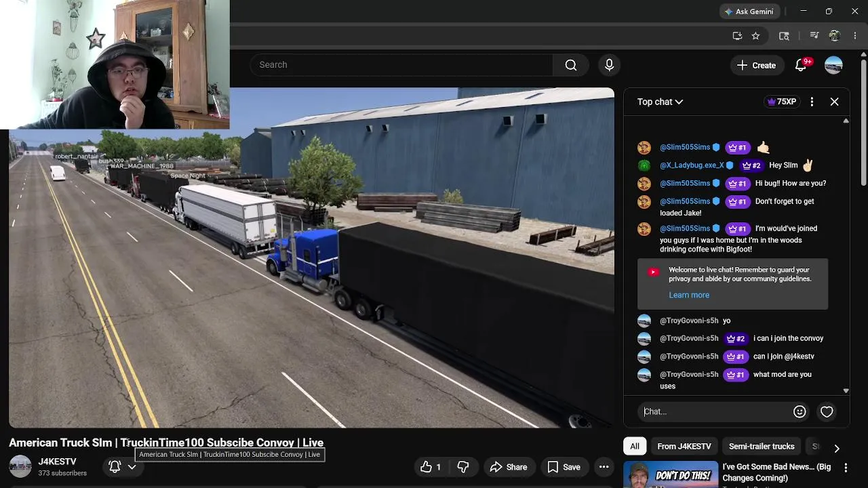The image size is (868, 488).
Task: Click the live video player
Action: click(312, 258)
